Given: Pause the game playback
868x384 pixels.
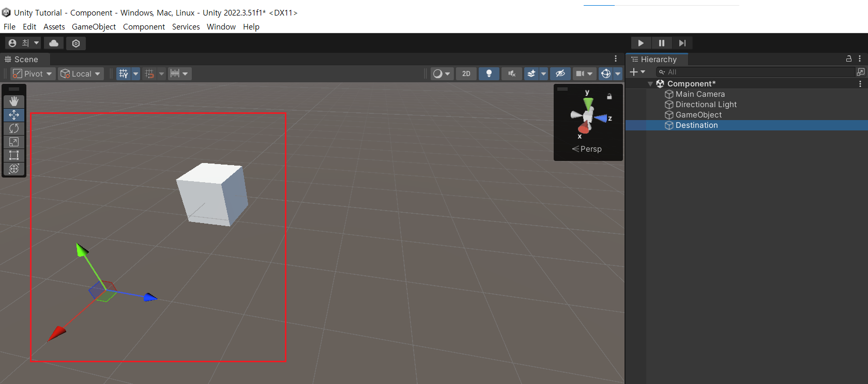Looking at the screenshot, I should click(x=662, y=43).
